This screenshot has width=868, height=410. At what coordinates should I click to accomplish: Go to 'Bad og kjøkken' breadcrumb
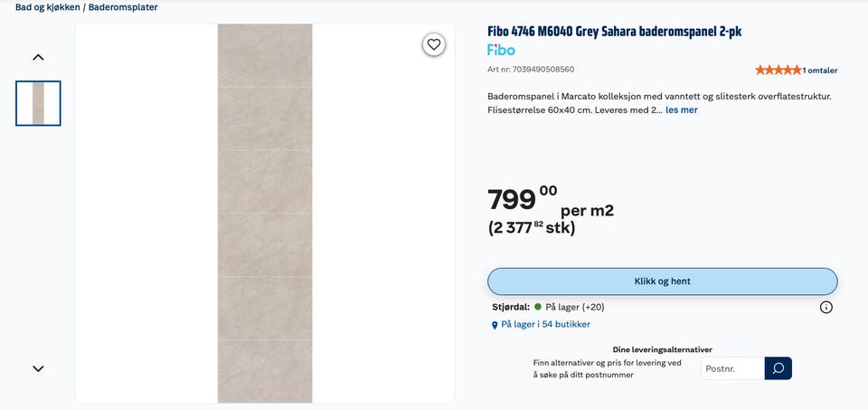point(48,8)
